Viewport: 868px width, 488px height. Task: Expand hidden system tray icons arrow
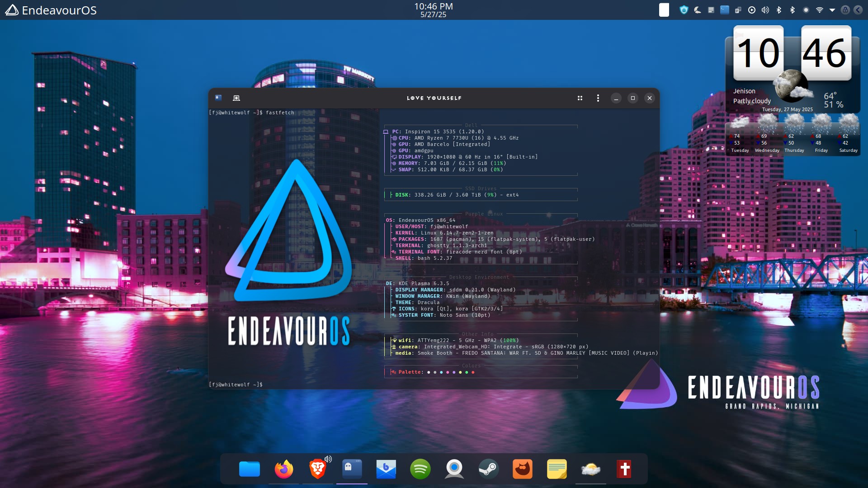(832, 10)
